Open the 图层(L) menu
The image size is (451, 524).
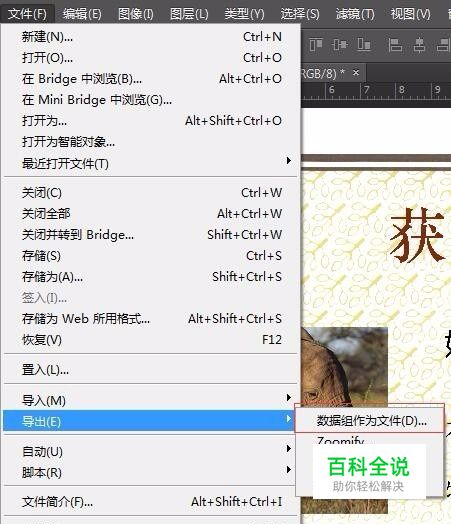coord(189,14)
